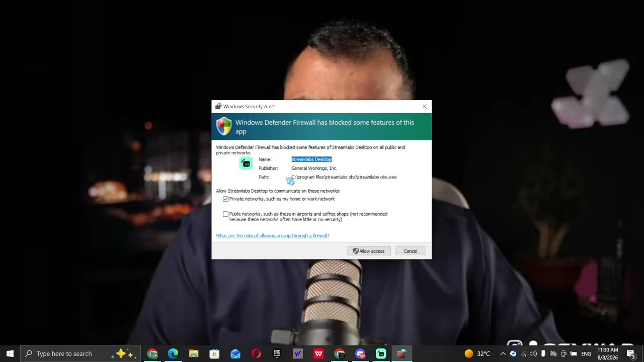This screenshot has width=644, height=362.
Task: Select the highlighted name "Streamlabs Desktop"
Action: pos(311,159)
